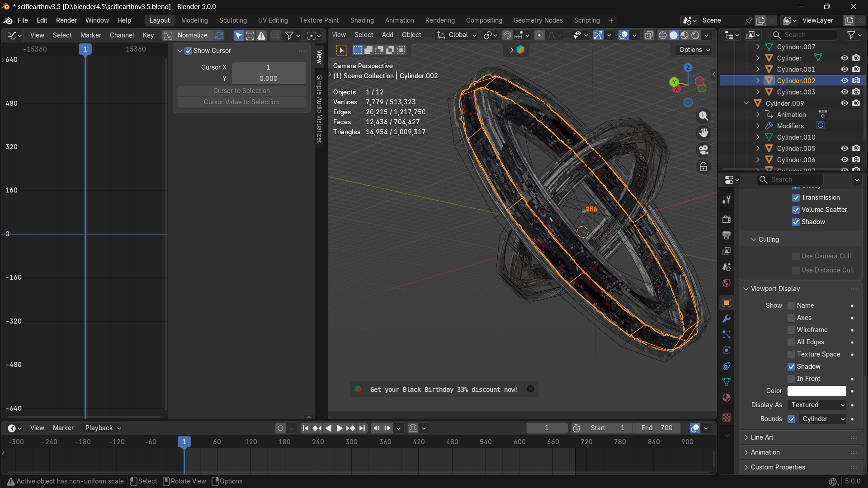Collapse the Cylinder.009 tree item
Screen dimensions: 868x488
(746, 103)
